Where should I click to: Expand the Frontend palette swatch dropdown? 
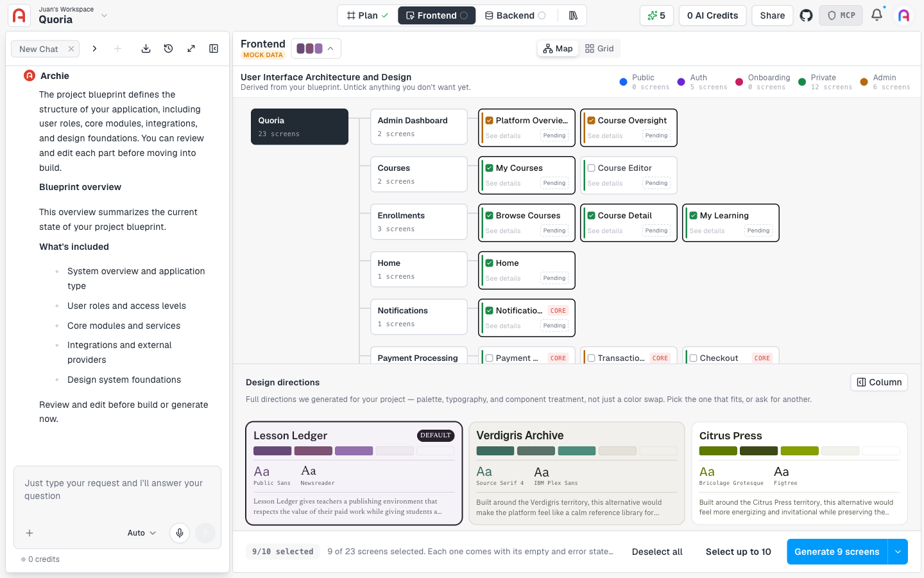(x=316, y=48)
